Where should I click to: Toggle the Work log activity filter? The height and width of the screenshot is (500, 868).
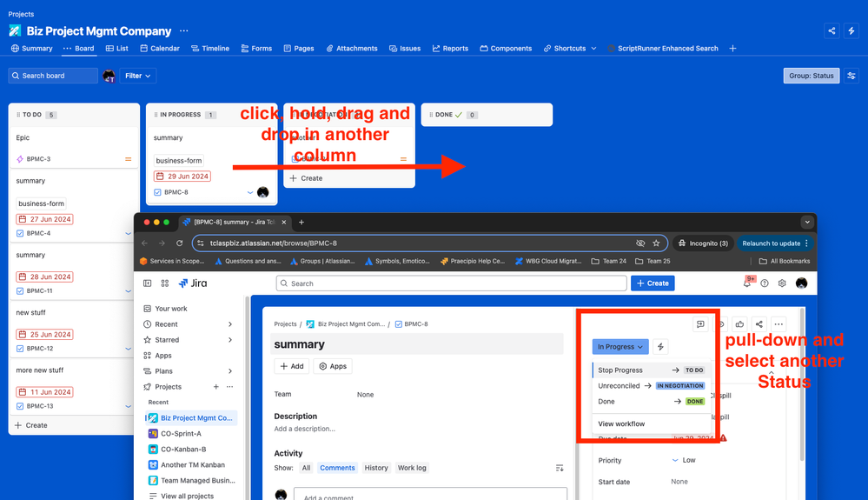[412, 468]
